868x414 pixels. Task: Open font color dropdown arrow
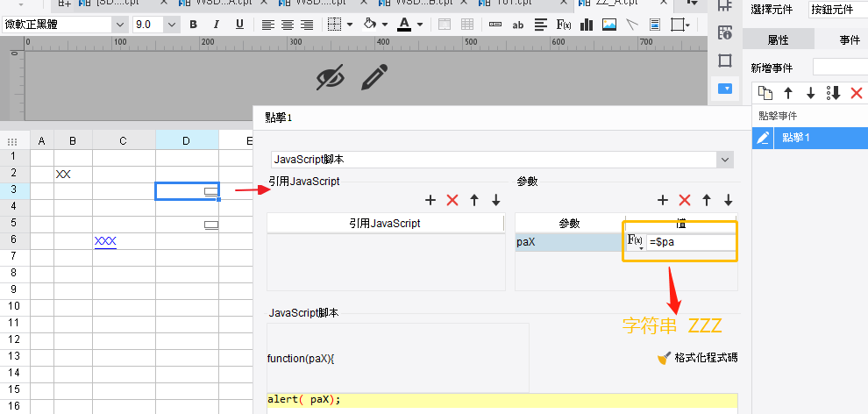420,25
